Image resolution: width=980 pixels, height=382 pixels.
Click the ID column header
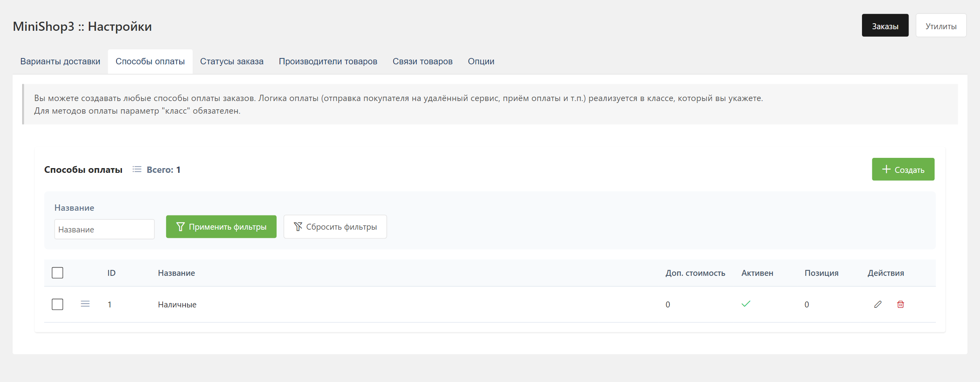click(x=112, y=273)
